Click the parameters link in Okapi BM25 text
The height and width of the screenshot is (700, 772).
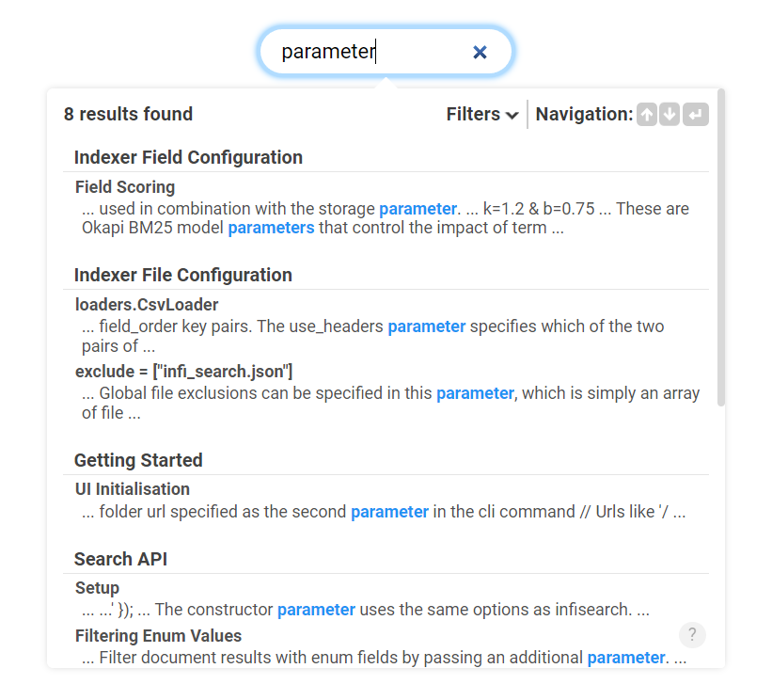(x=271, y=228)
